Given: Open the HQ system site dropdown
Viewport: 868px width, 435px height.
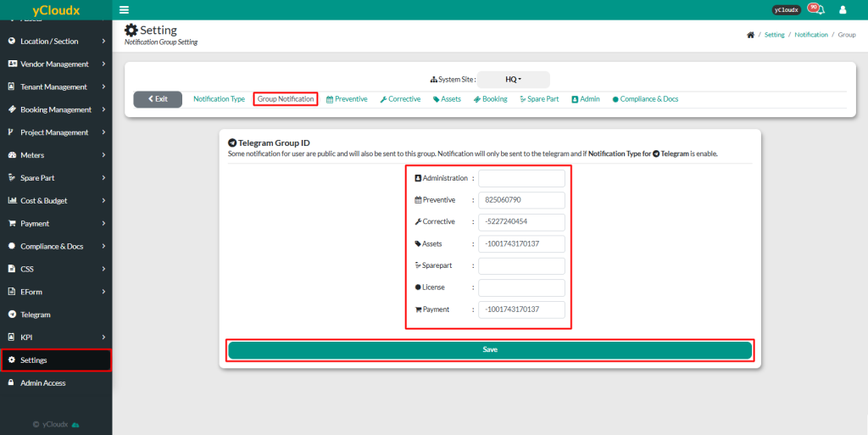Looking at the screenshot, I should 513,80.
